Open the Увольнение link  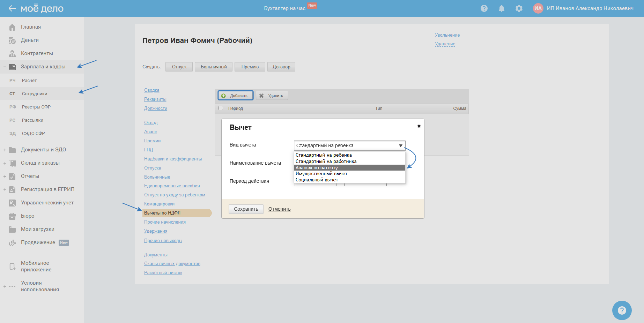point(447,35)
